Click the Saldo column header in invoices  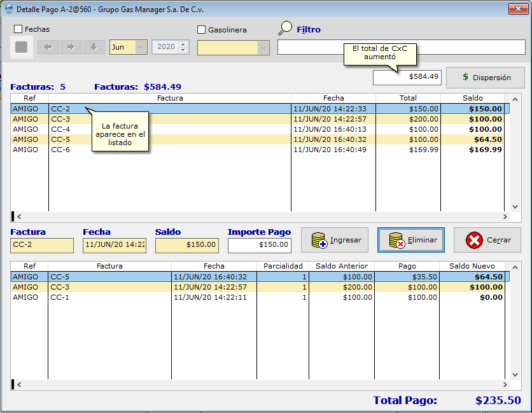pyautogui.click(x=473, y=98)
